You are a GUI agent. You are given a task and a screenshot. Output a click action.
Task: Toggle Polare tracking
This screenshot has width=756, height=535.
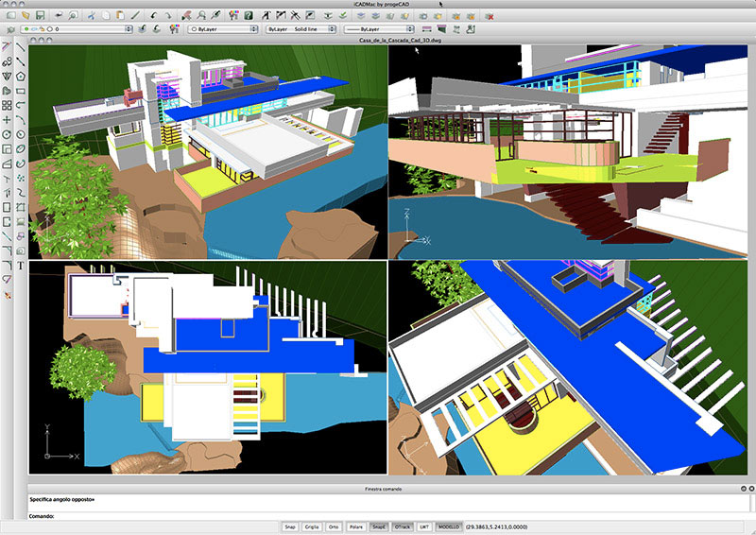pyautogui.click(x=356, y=526)
